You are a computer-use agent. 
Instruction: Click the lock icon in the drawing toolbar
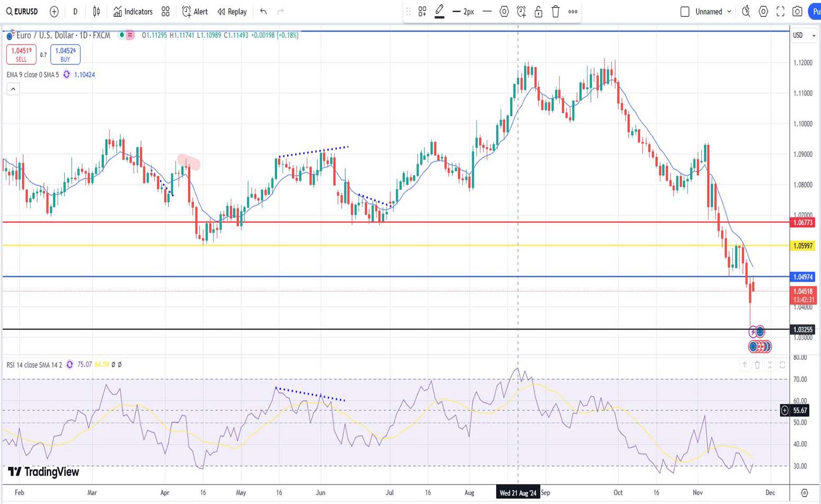coord(538,12)
